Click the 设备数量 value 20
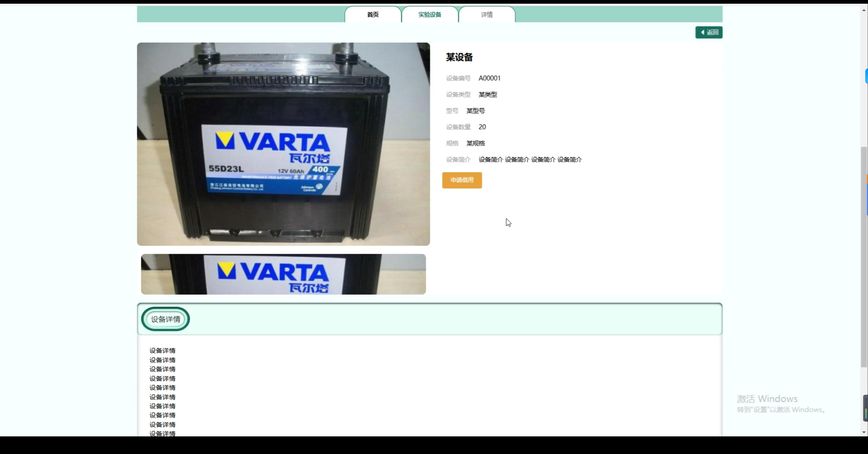Image resolution: width=868 pixels, height=454 pixels. [x=482, y=127]
